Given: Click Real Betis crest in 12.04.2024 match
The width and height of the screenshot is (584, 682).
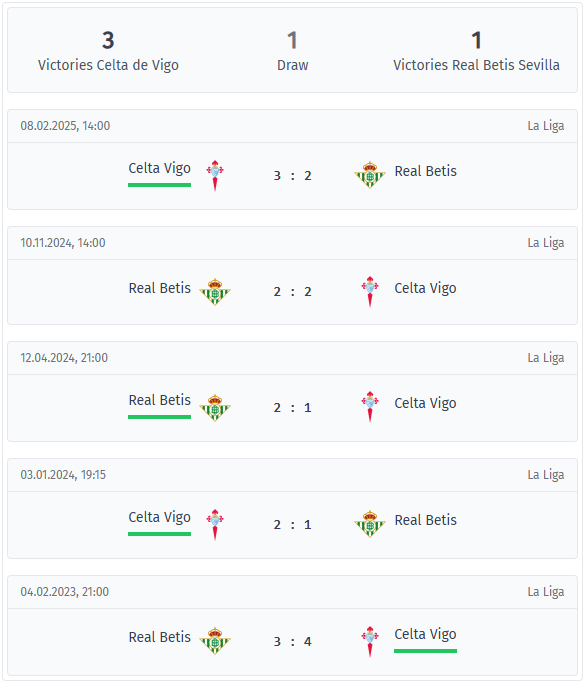Looking at the screenshot, I should tap(215, 408).
